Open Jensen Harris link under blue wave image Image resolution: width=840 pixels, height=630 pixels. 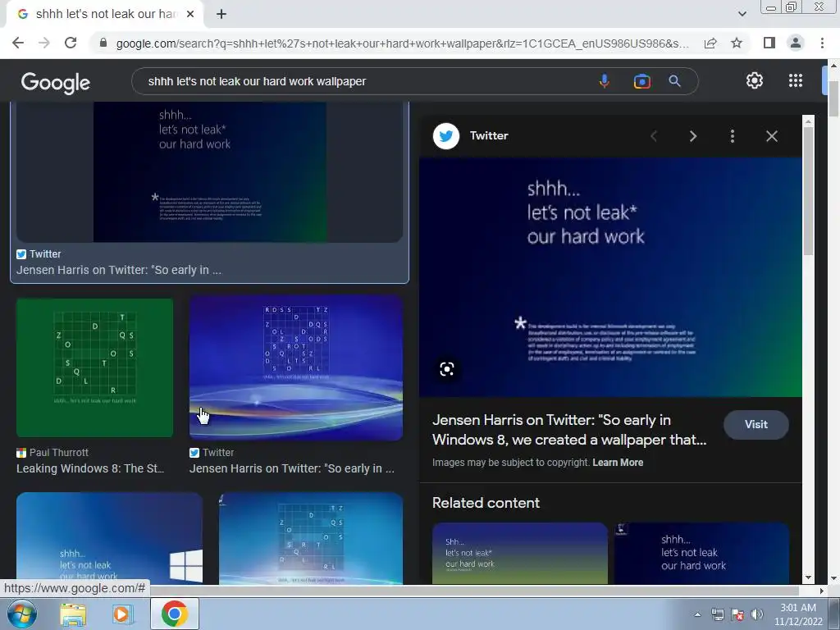292,468
